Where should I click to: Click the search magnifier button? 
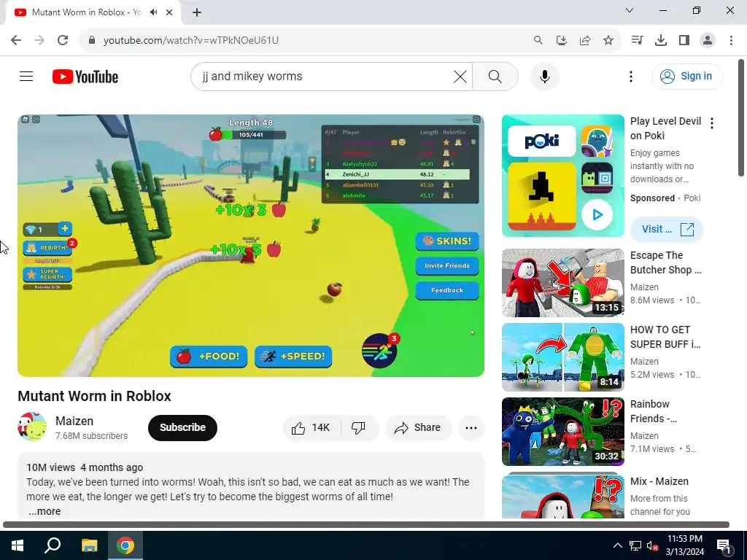495,76
